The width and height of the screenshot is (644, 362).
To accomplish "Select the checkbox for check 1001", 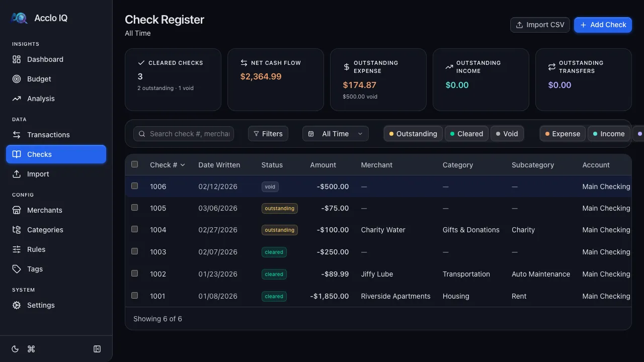I will pyautogui.click(x=134, y=296).
